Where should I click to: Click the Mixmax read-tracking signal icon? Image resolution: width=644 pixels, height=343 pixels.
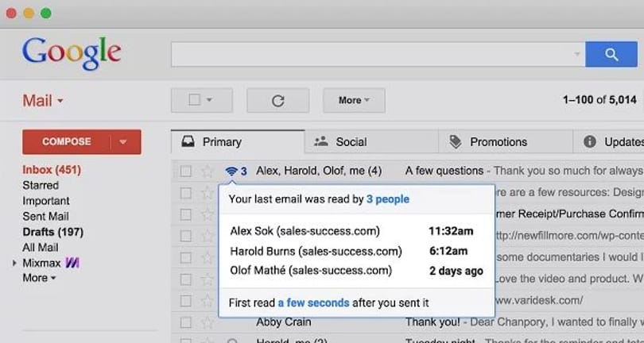point(231,171)
